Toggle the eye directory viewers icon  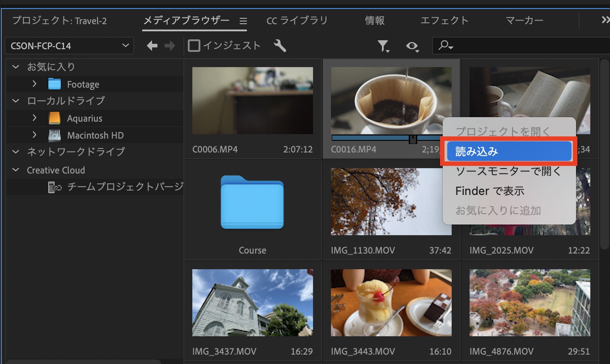[x=412, y=46]
